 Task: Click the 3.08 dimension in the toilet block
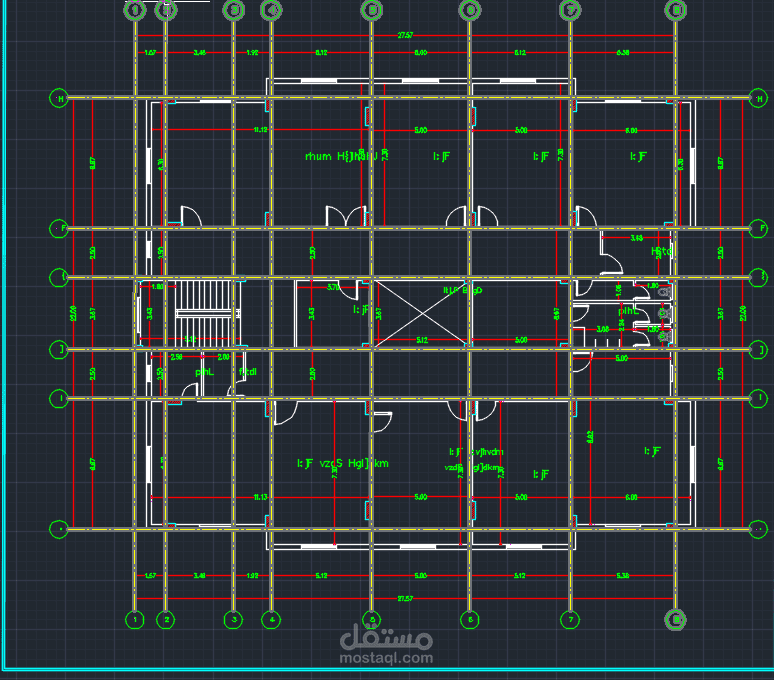(x=603, y=329)
